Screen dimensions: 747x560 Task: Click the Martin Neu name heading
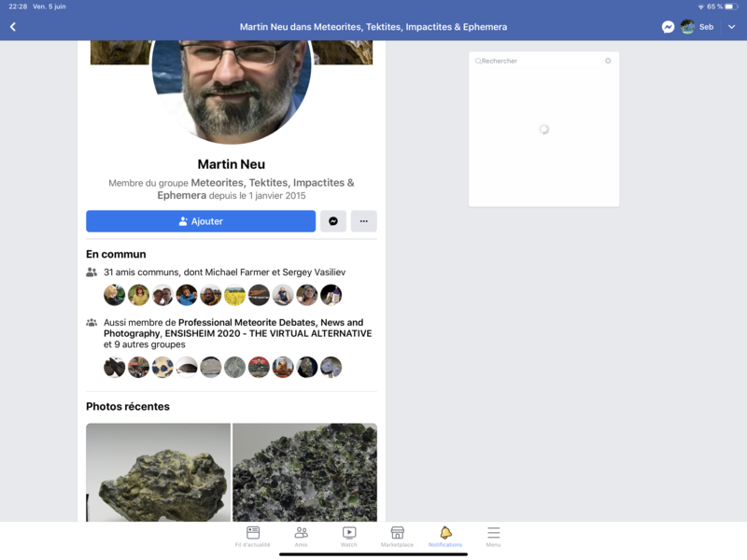point(232,164)
